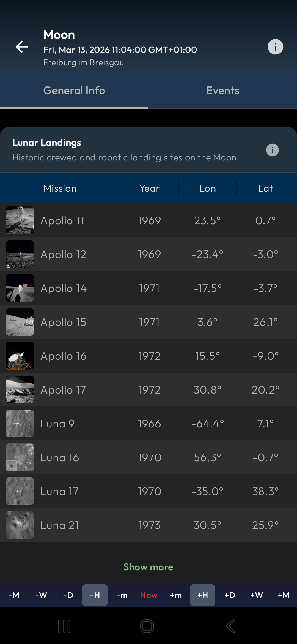
Task: Open Luna 17 thumbnail image
Action: click(20, 491)
